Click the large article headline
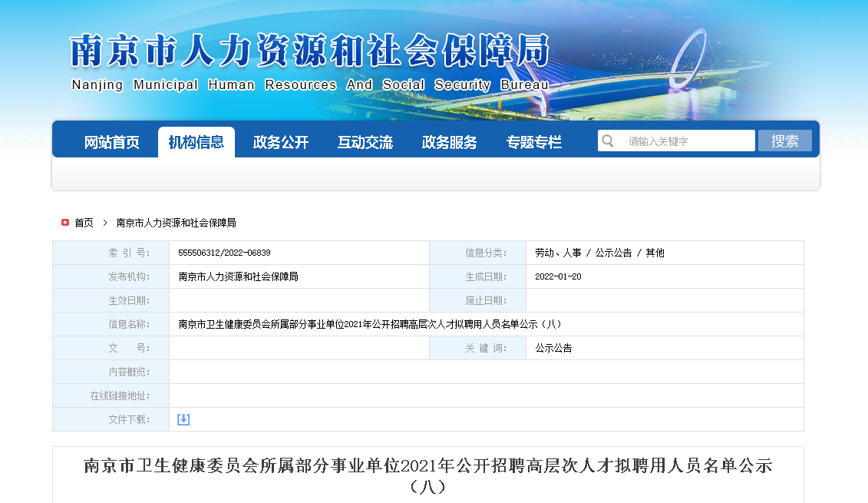 coord(428,476)
